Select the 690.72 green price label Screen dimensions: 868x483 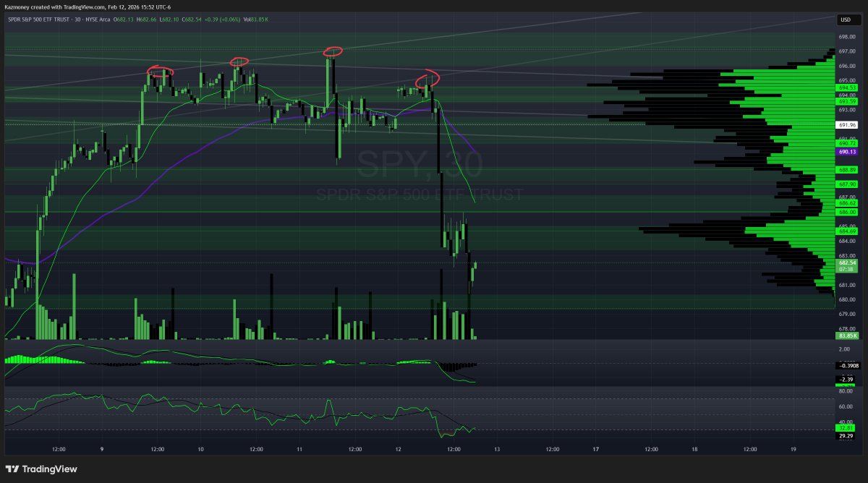tap(847, 144)
